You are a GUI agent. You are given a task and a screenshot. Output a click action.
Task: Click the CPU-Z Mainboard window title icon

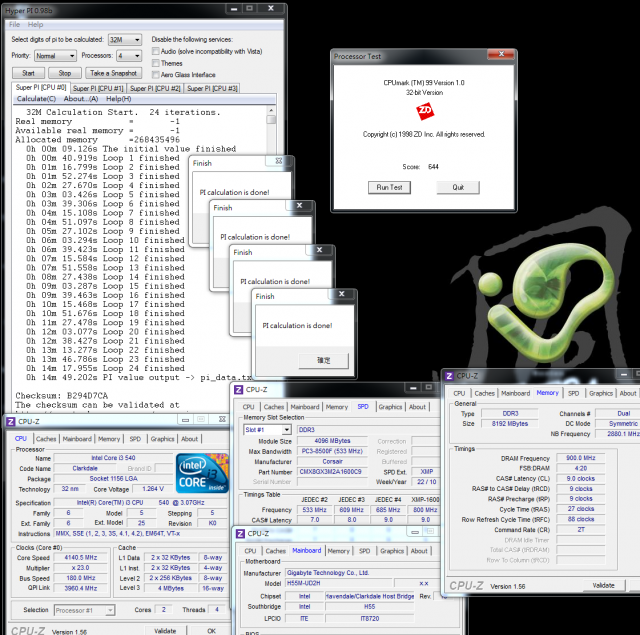click(x=240, y=533)
